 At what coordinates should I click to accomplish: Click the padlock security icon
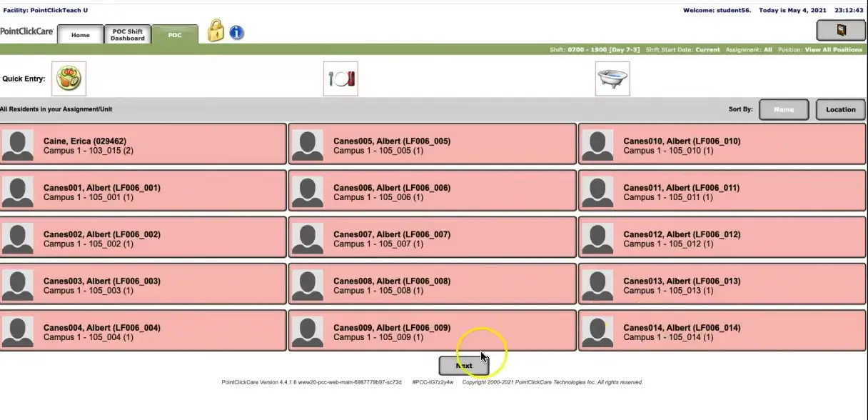[216, 31]
